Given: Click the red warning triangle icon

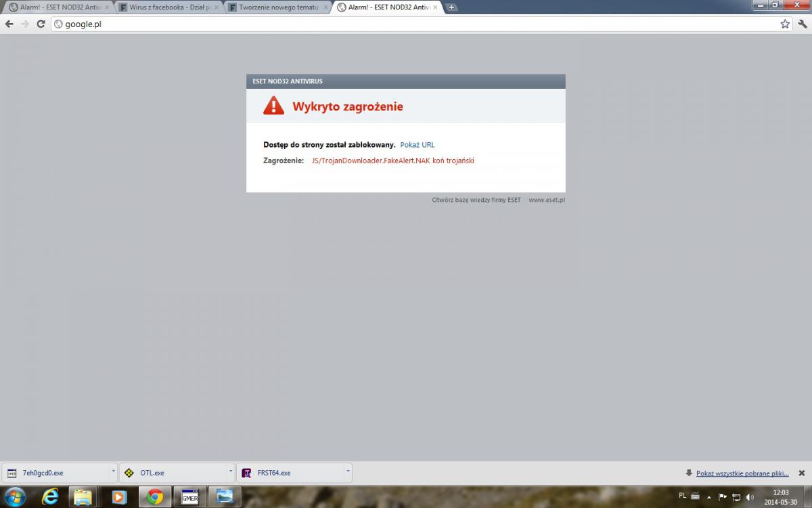Looking at the screenshot, I should click(x=273, y=106).
